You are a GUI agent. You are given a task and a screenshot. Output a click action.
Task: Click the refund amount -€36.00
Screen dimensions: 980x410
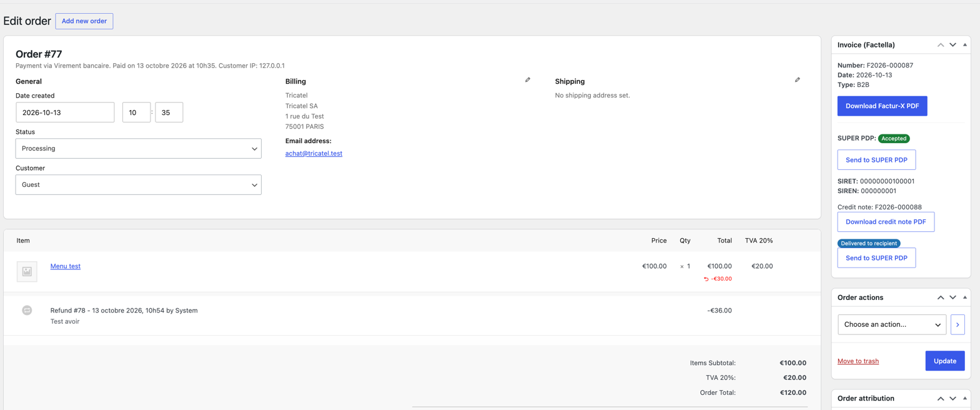(720, 311)
